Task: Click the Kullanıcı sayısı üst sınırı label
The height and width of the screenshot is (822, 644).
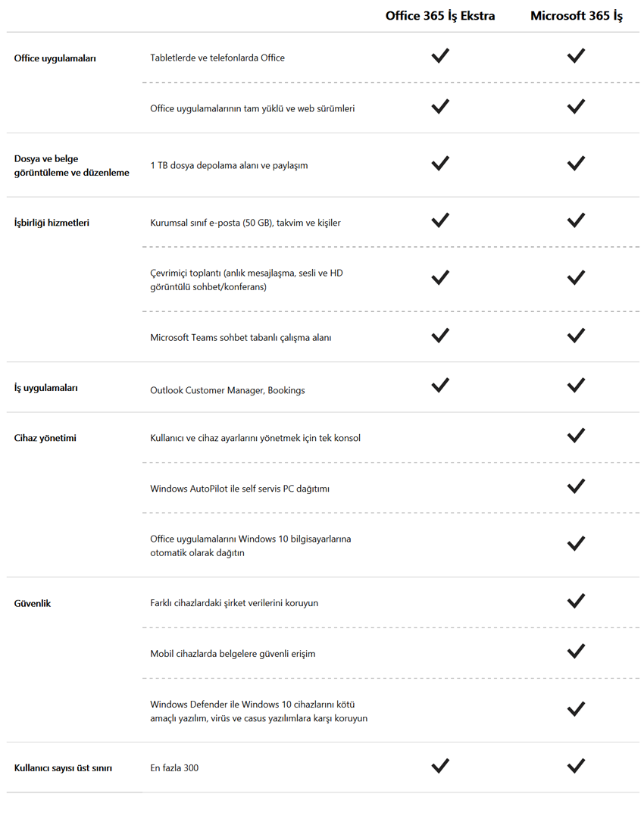Action: tap(63, 768)
